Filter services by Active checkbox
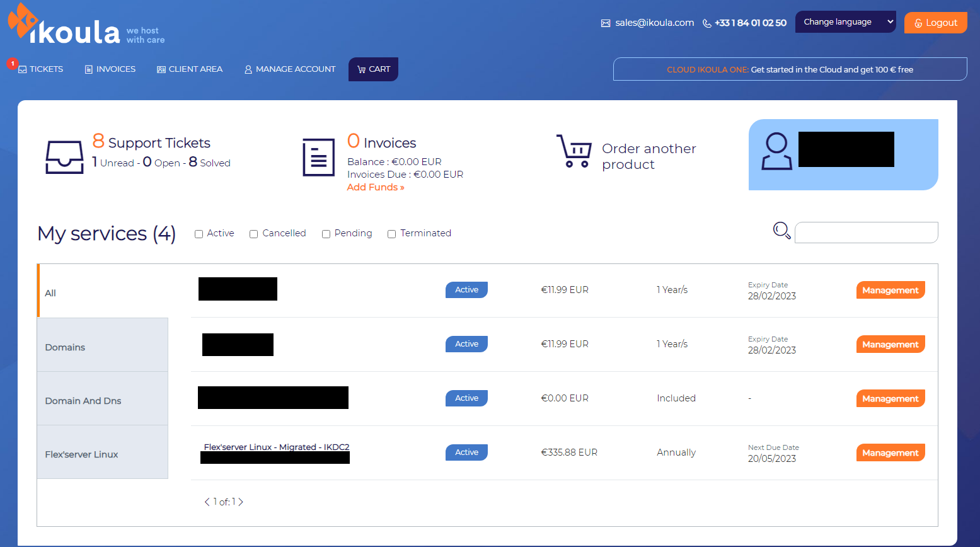The width and height of the screenshot is (980, 547). point(199,234)
